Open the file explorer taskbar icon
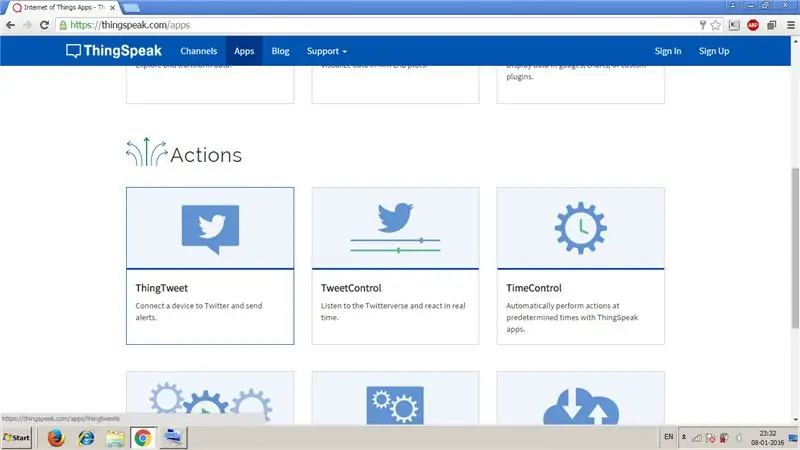This screenshot has height=450, width=800. click(x=115, y=438)
